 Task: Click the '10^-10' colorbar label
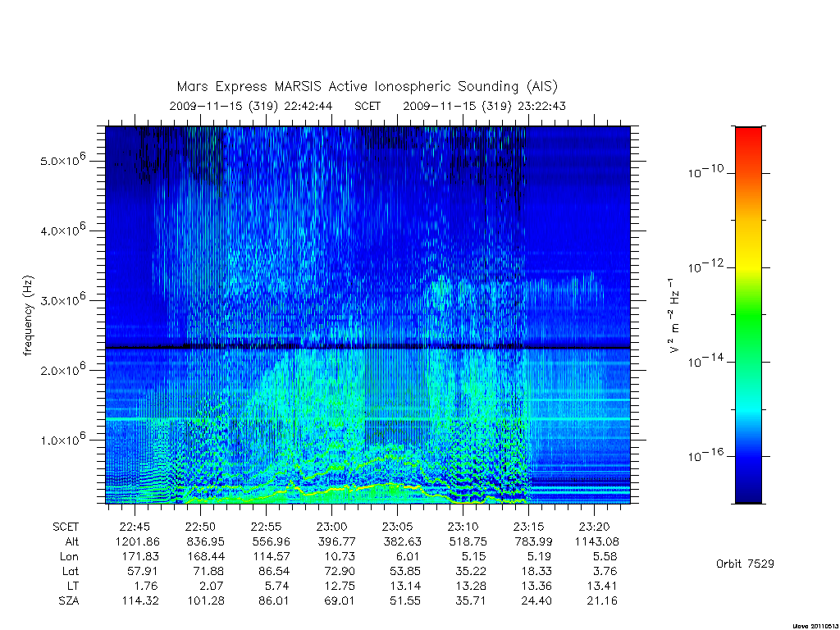tap(705, 171)
